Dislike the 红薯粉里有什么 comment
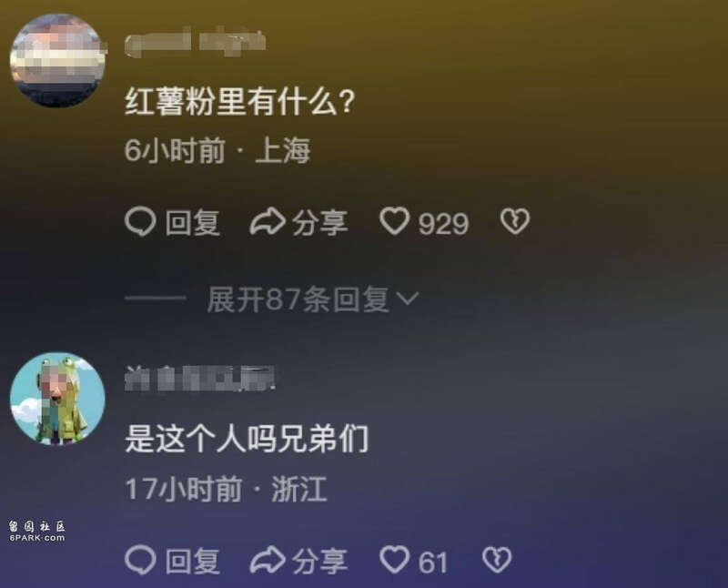Image resolution: width=728 pixels, height=588 pixels. point(515,221)
